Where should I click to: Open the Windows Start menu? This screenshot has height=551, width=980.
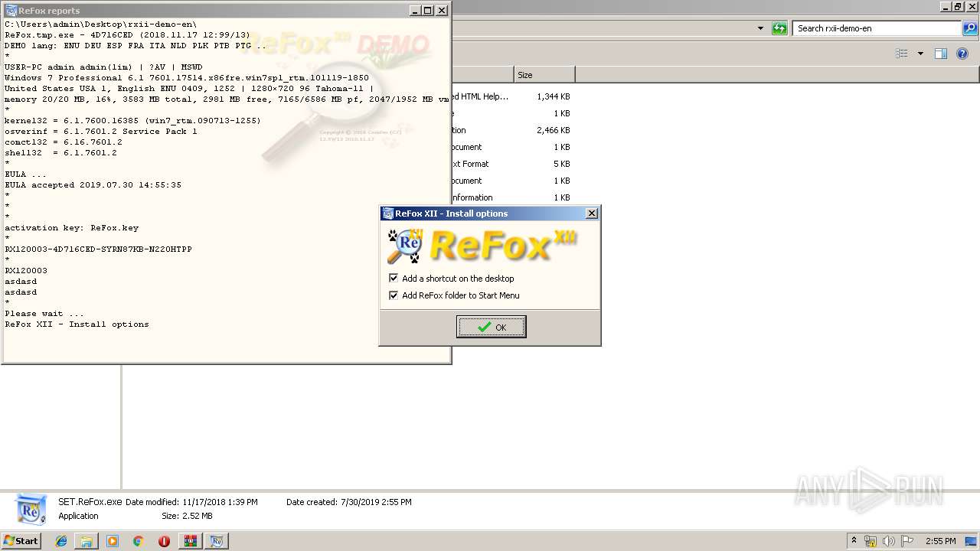tap(21, 541)
